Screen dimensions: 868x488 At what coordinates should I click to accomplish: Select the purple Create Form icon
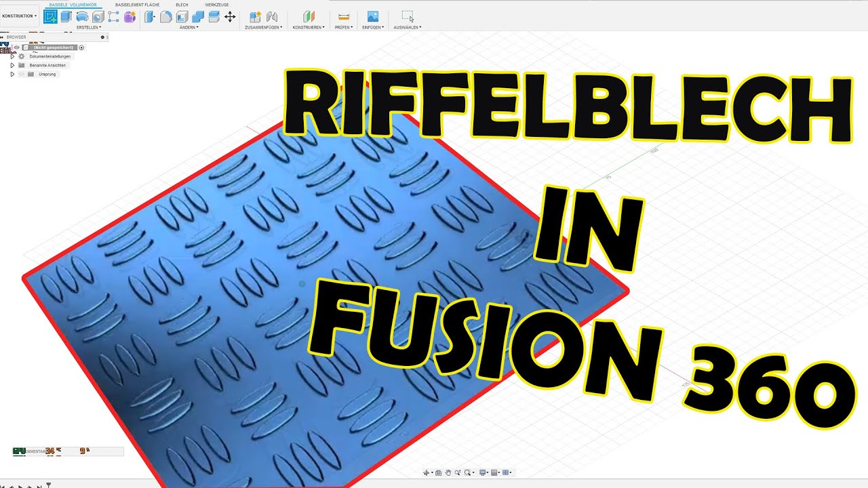(x=130, y=16)
